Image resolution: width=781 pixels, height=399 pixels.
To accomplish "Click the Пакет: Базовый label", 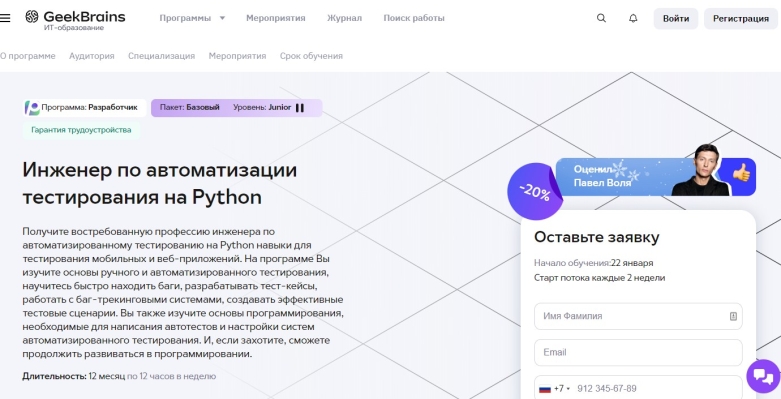I will 190,107.
